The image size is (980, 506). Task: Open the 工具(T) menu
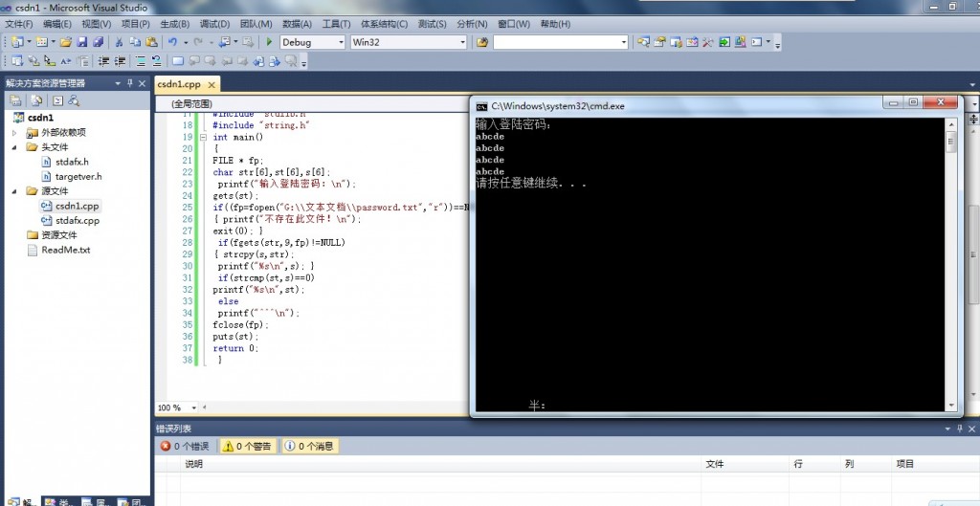tap(336, 24)
